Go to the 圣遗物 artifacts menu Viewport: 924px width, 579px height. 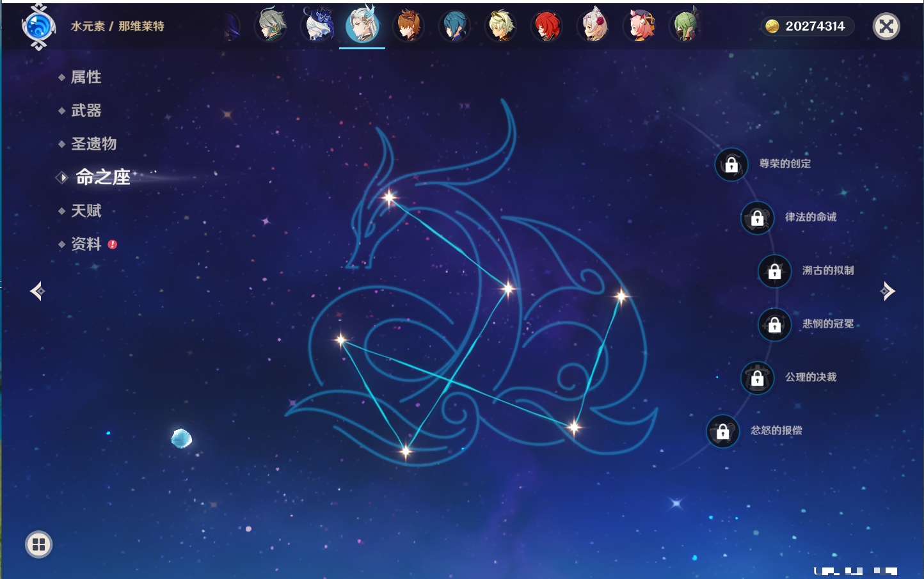pos(93,144)
